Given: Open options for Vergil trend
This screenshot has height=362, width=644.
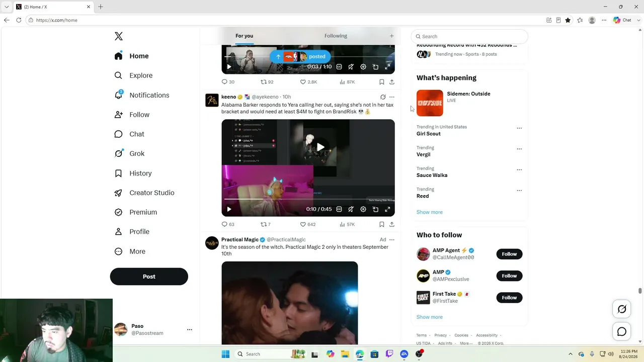Looking at the screenshot, I should click(519, 149).
